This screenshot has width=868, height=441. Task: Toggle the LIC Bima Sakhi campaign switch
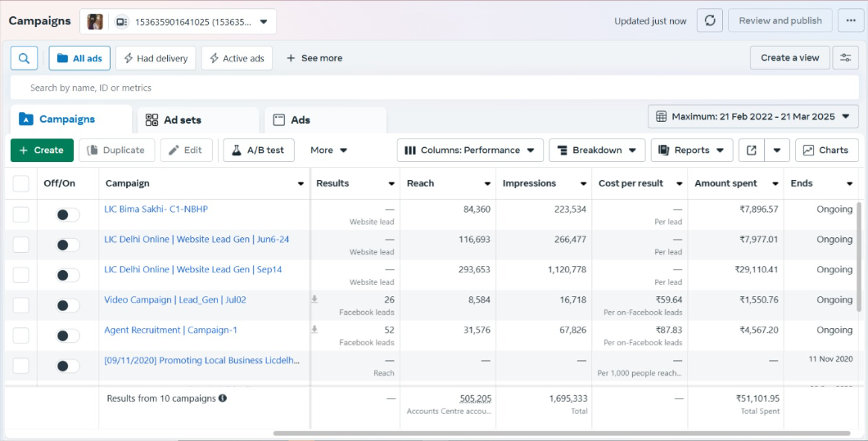coord(68,214)
